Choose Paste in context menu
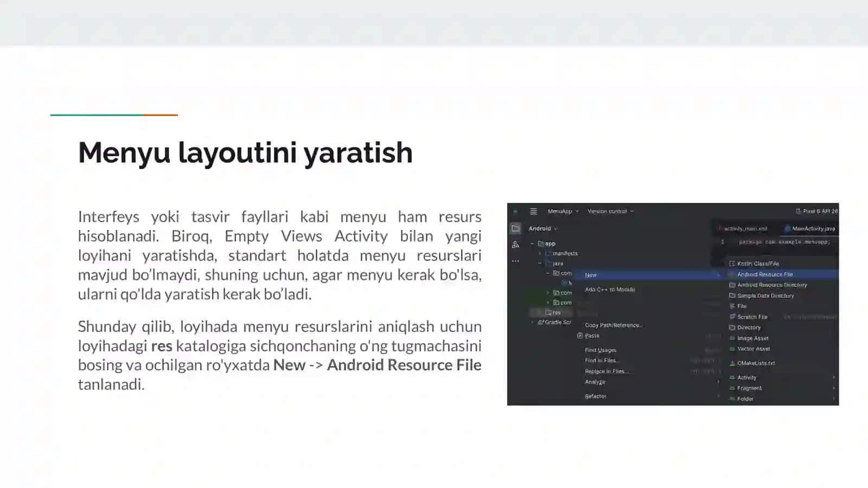 click(592, 336)
